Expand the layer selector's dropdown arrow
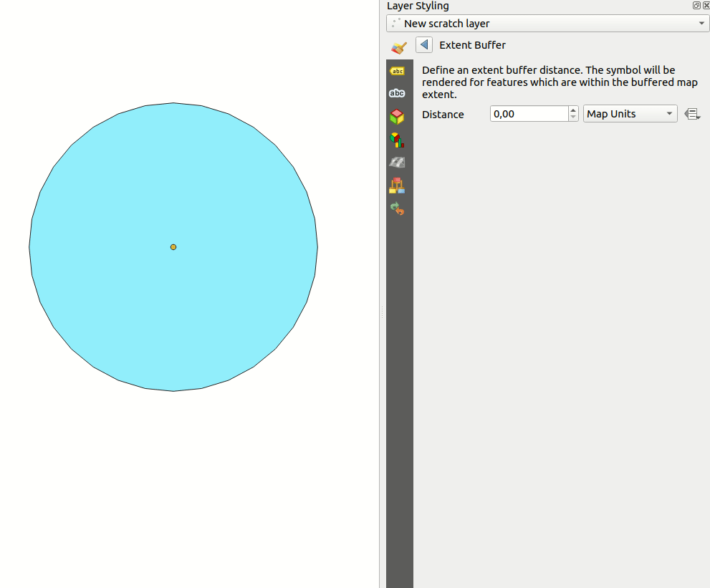This screenshot has height=588, width=710. coord(701,23)
